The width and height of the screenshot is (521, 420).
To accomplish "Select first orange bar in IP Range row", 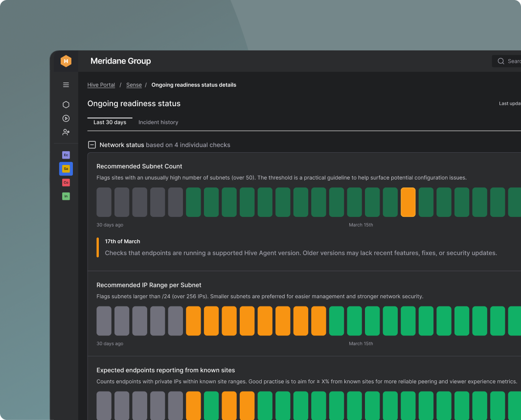I will pos(193,321).
